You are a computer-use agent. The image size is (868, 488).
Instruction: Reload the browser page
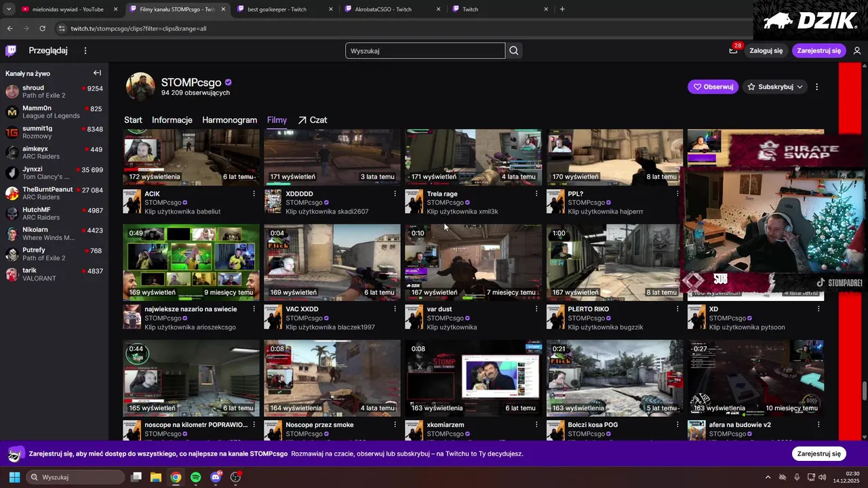42,28
